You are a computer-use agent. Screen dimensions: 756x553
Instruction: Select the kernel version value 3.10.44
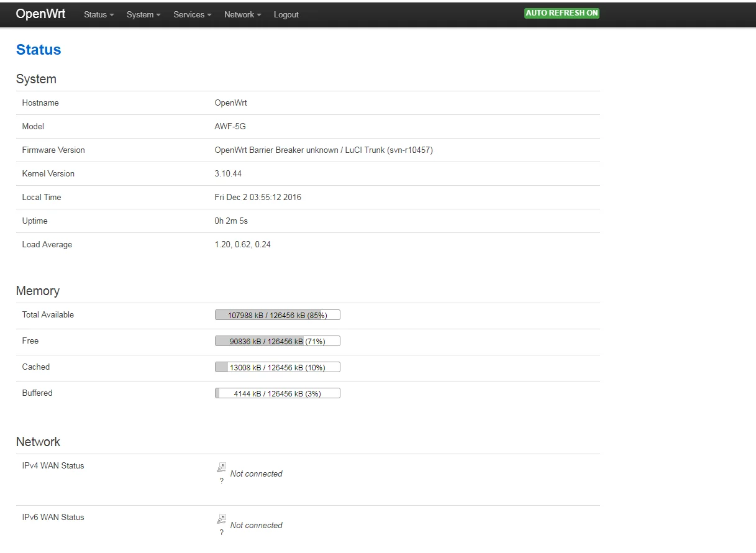(x=228, y=173)
